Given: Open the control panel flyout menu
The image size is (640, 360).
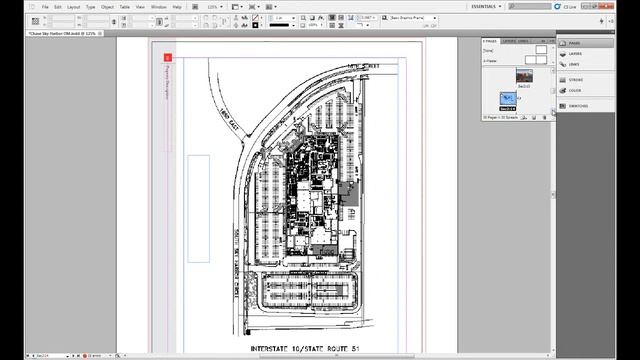Looking at the screenshot, I should click(611, 21).
